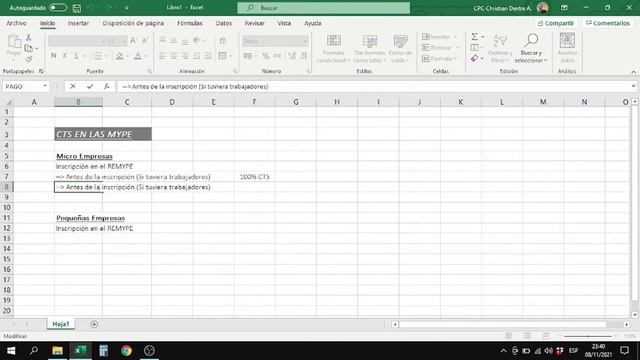Open the Name Box dropdown
The width and height of the screenshot is (640, 360).
(45, 87)
